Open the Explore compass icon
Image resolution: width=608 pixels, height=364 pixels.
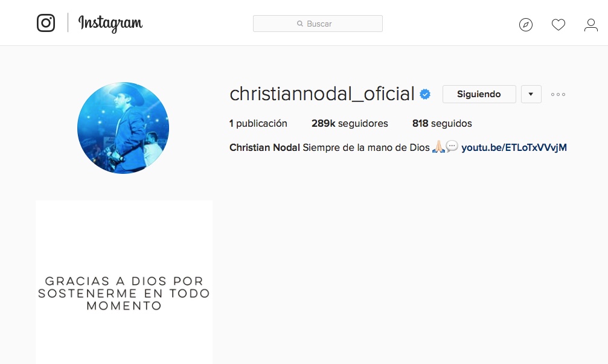click(x=526, y=25)
